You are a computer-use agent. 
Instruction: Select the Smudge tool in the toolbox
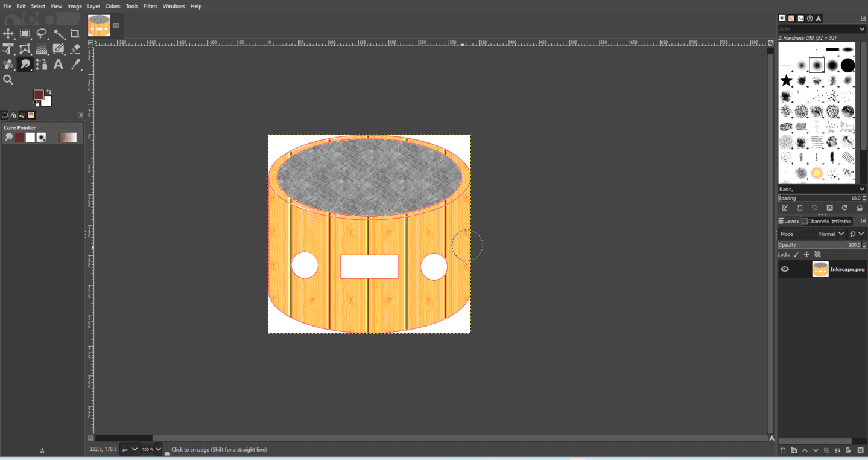(x=25, y=64)
